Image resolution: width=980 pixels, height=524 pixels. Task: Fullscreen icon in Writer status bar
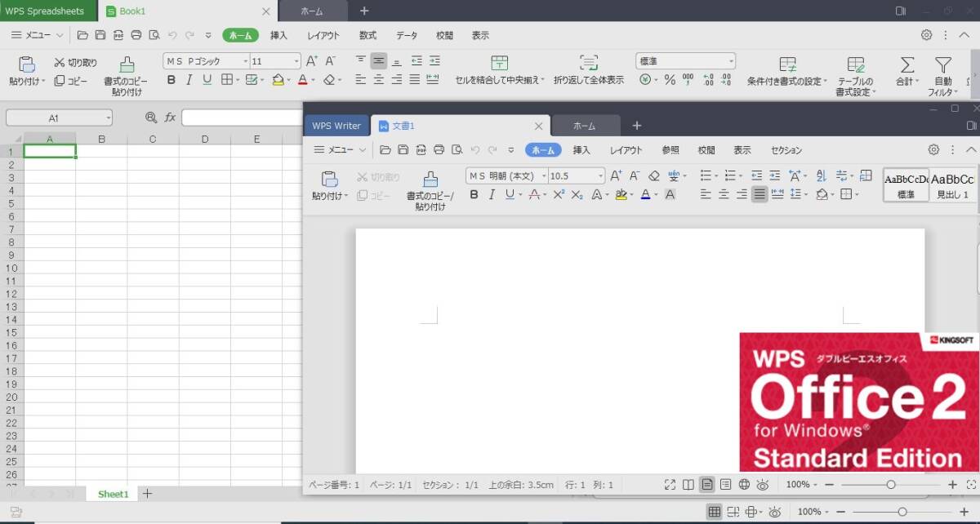[670, 485]
